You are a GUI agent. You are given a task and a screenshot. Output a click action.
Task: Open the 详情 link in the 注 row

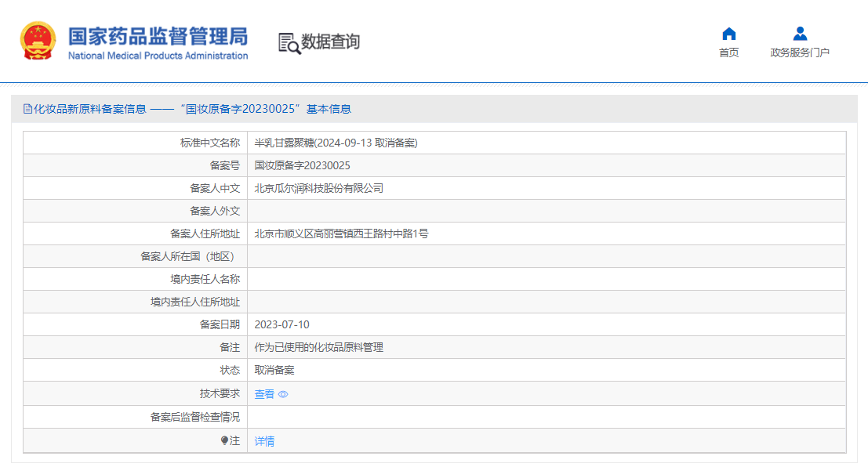pyautogui.click(x=264, y=441)
